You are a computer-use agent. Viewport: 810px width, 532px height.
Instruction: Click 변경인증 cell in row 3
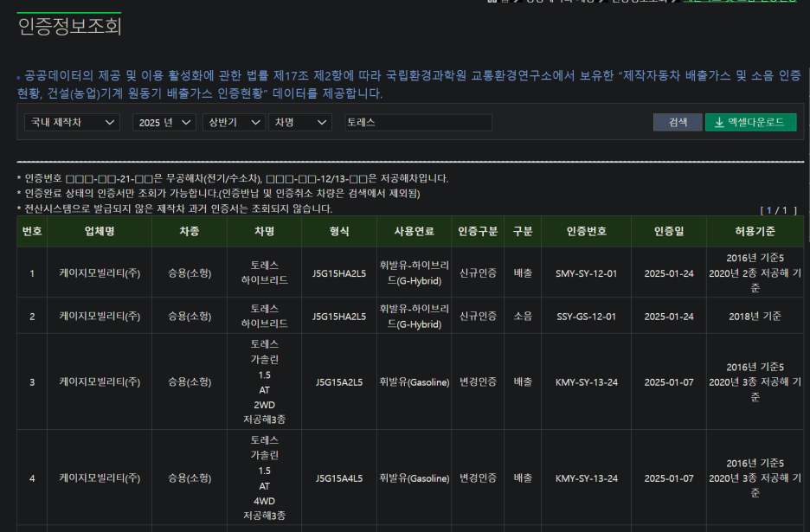pos(479,382)
